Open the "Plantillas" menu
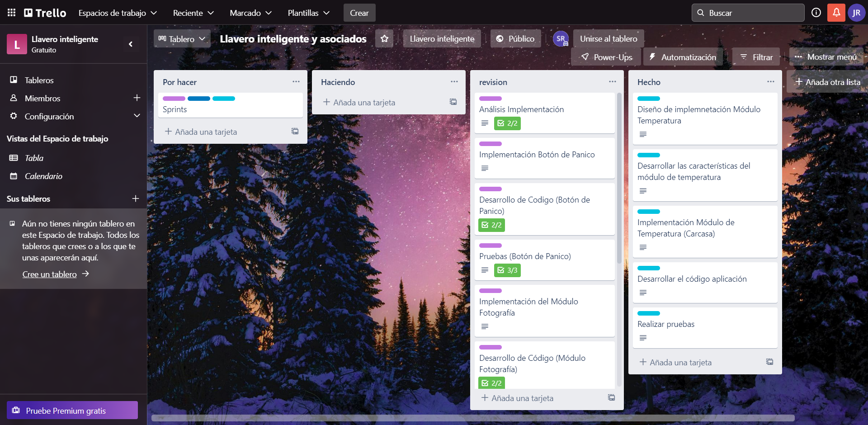Image resolution: width=868 pixels, height=425 pixels. [x=308, y=13]
